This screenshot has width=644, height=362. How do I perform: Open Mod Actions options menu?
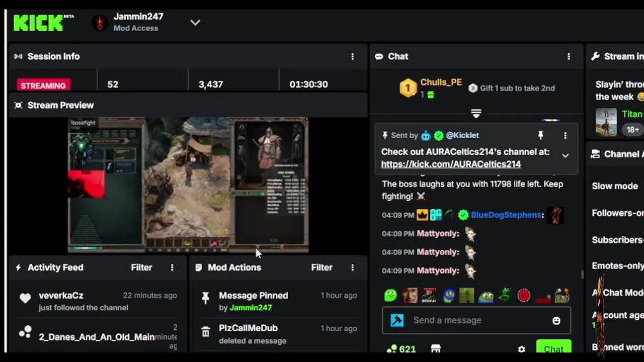352,267
